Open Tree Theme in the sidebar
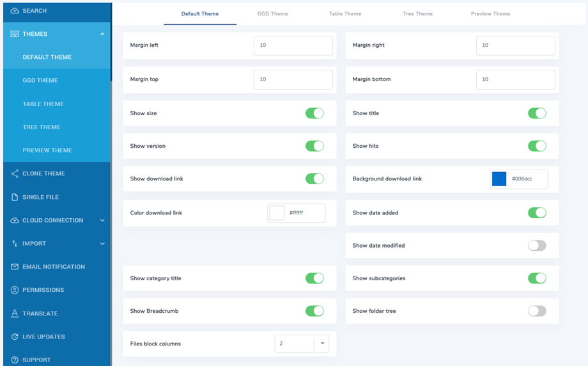 coord(42,127)
